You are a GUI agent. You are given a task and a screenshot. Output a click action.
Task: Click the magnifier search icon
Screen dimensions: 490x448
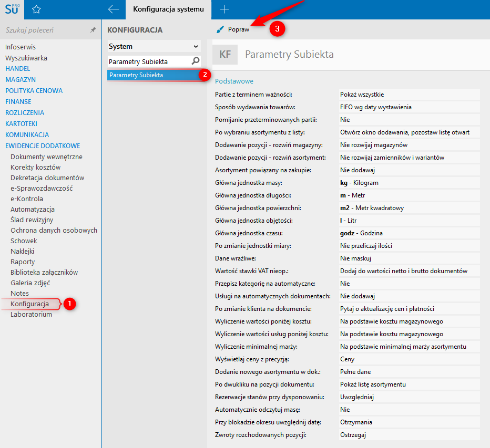196,61
